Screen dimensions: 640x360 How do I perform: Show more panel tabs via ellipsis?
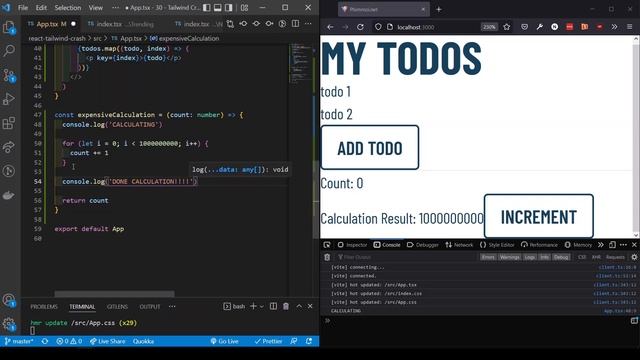172,307
